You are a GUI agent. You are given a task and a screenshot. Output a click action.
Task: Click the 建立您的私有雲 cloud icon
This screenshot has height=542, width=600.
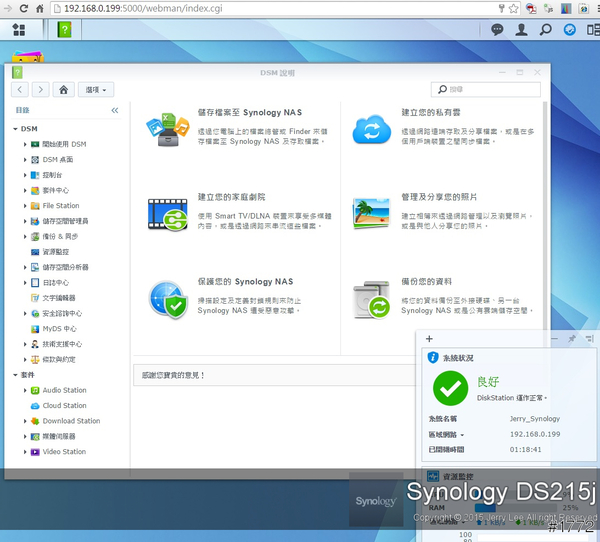pyautogui.click(x=371, y=129)
